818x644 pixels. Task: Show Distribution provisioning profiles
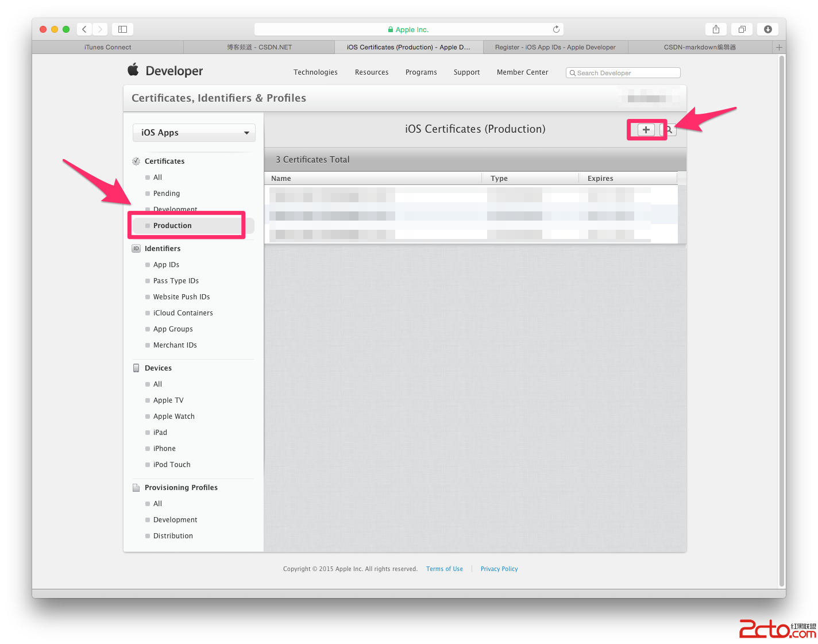coord(173,536)
